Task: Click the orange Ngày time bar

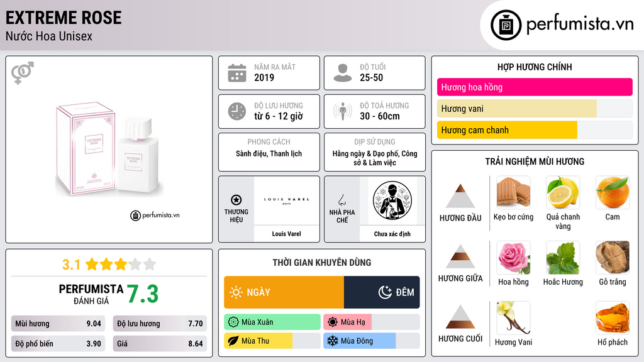Action: [x=284, y=292]
